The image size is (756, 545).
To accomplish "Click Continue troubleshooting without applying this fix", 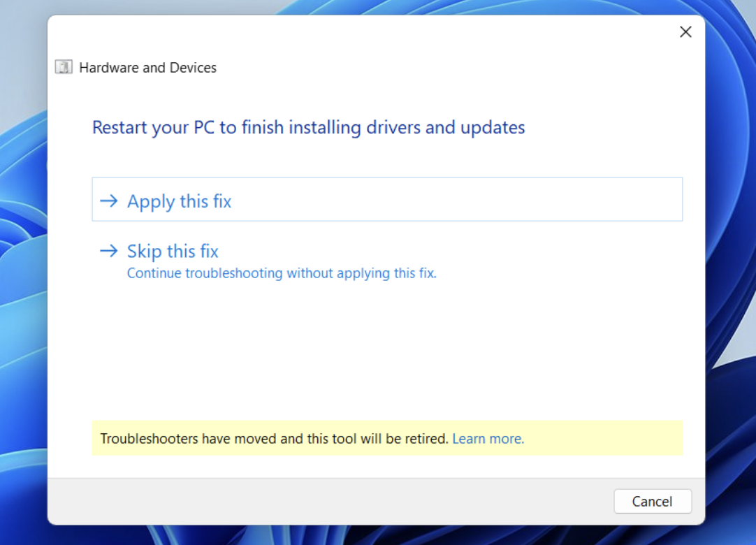I will [282, 273].
